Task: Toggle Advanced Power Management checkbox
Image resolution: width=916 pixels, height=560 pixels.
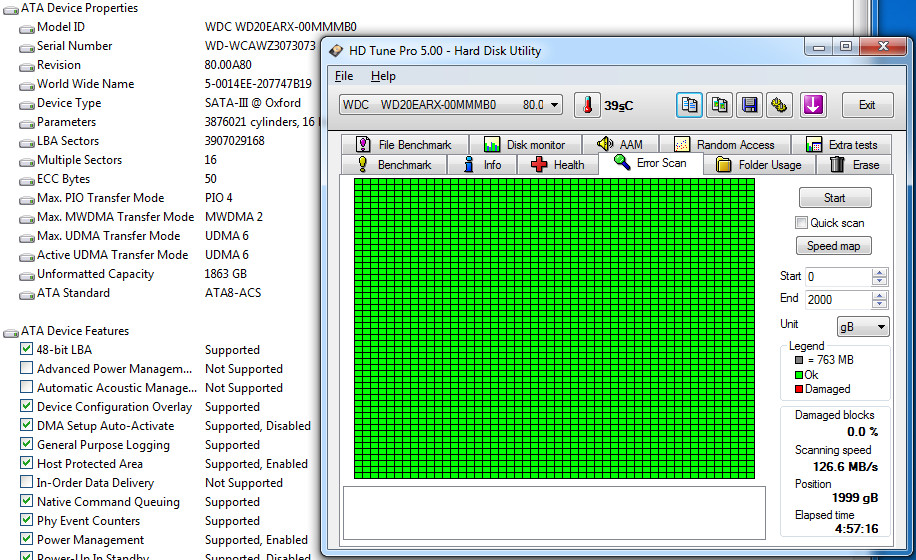Action: (26, 368)
